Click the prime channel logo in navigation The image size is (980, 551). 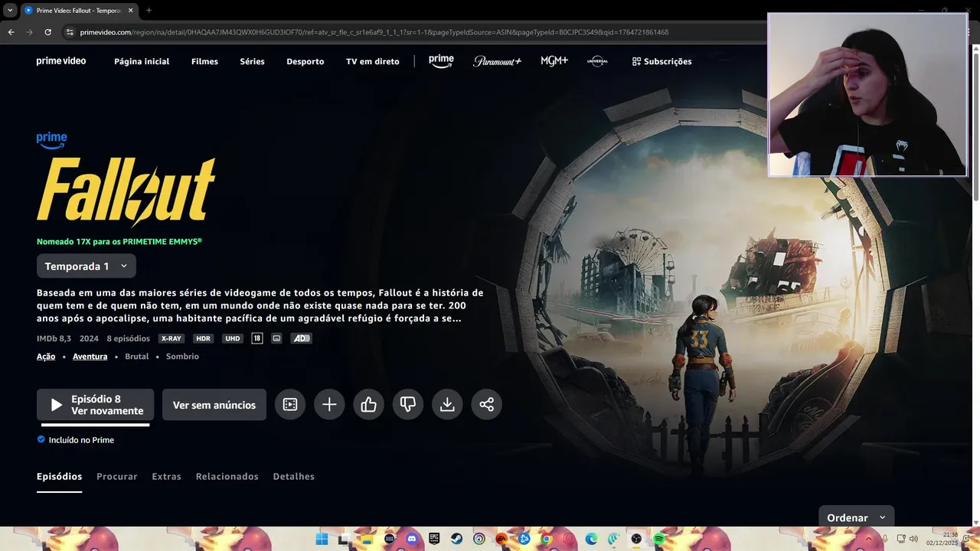[x=441, y=60]
